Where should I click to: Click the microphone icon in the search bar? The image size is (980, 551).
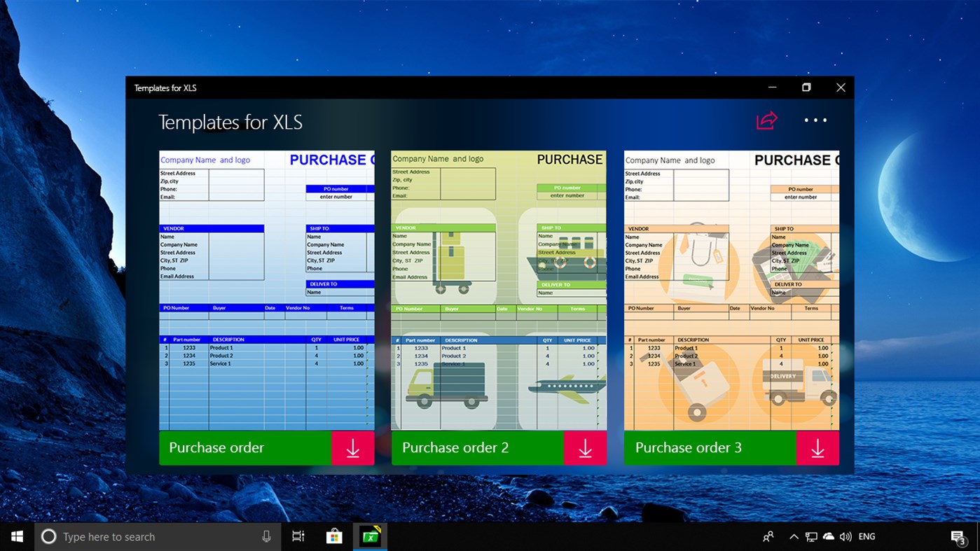tap(266, 536)
